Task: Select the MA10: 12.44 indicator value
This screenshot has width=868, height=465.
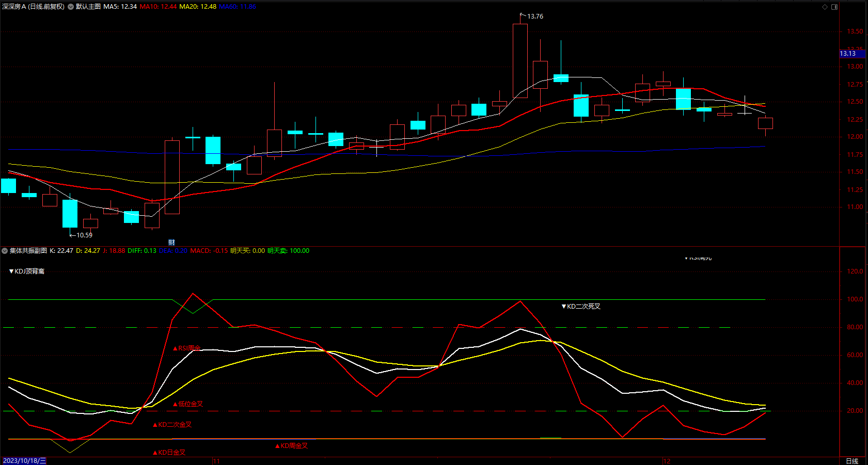Action: pyautogui.click(x=158, y=7)
